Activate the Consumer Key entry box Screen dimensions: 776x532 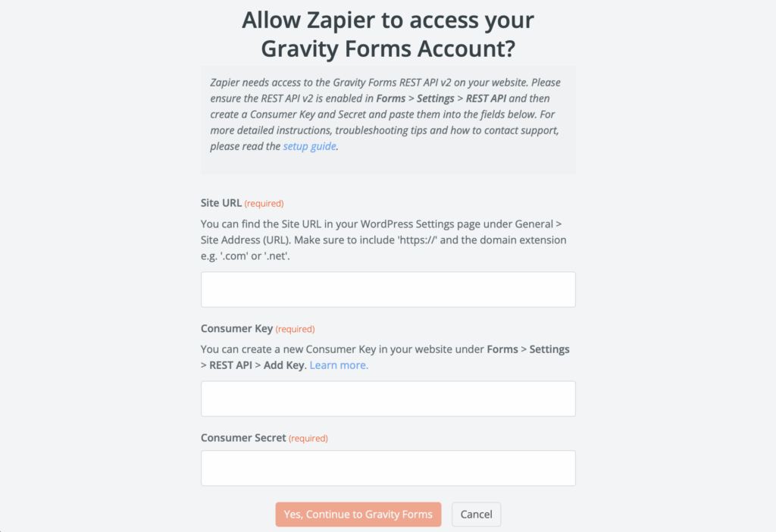(387, 399)
